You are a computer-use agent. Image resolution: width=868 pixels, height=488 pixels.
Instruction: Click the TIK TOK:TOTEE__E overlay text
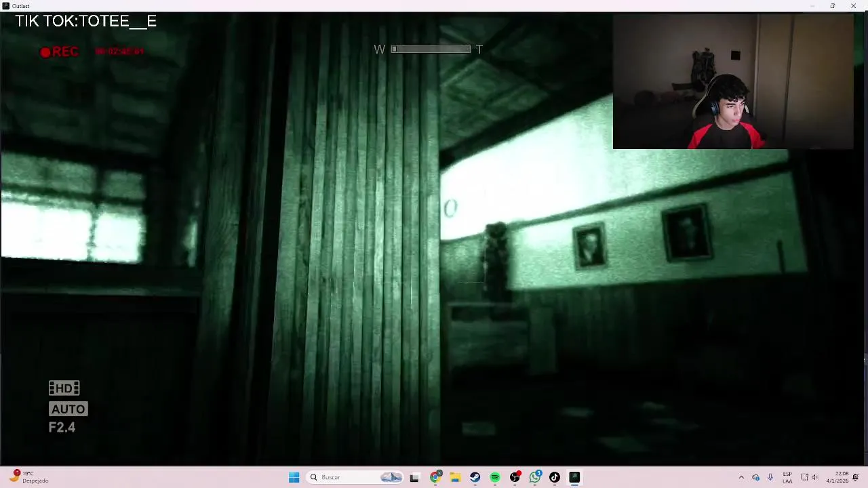85,21
